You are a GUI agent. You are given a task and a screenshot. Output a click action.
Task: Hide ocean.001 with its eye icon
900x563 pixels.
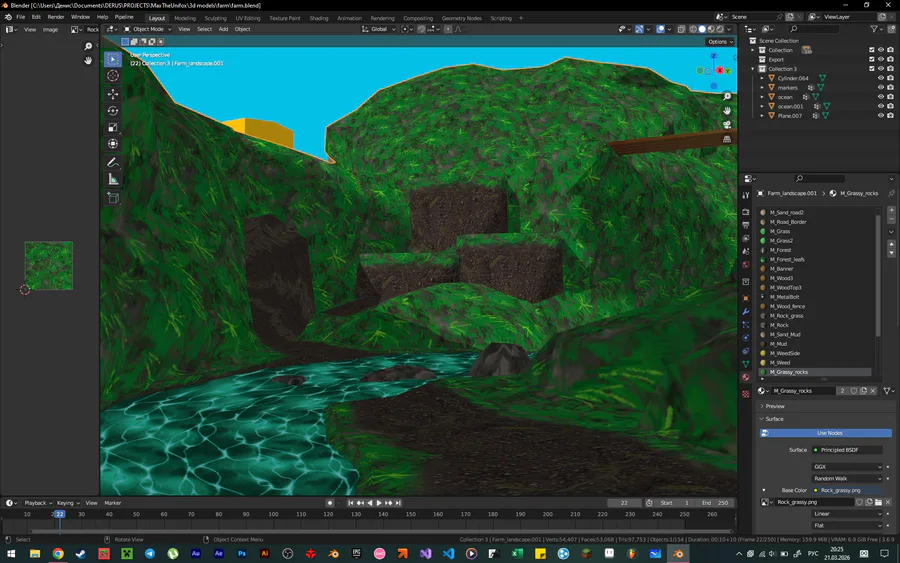tap(880, 106)
